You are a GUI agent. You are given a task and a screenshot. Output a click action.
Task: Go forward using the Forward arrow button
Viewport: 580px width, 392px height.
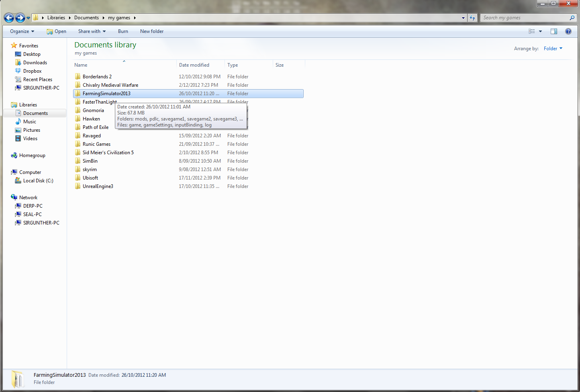pos(20,18)
